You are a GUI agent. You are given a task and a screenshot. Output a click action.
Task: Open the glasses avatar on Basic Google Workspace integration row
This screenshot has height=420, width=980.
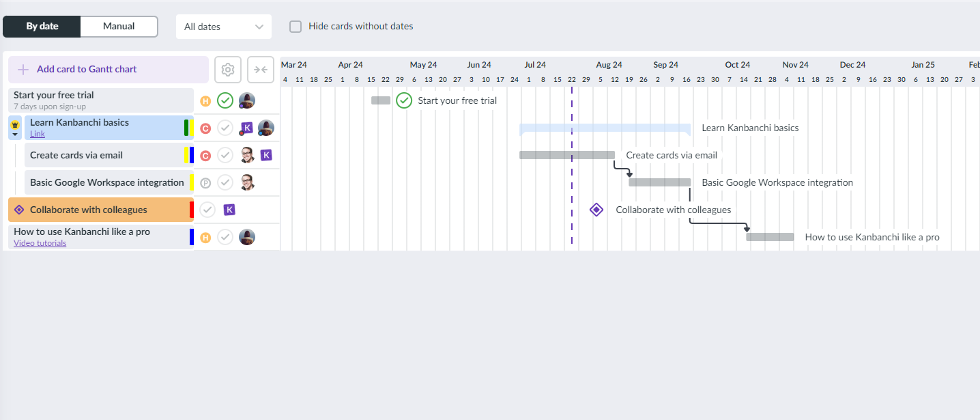click(x=247, y=182)
